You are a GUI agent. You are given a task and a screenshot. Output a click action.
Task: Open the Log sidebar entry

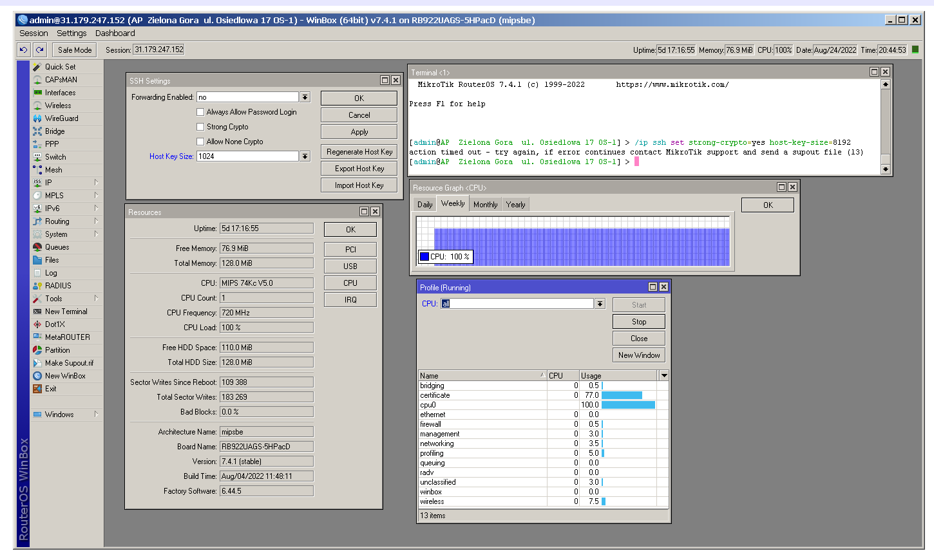[51, 273]
